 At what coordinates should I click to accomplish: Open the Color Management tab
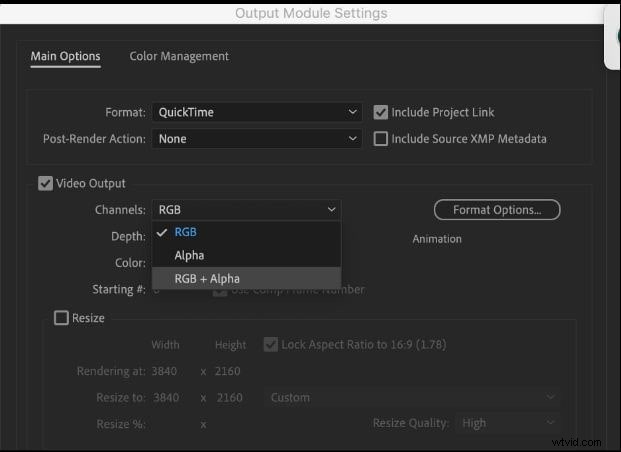pos(179,56)
